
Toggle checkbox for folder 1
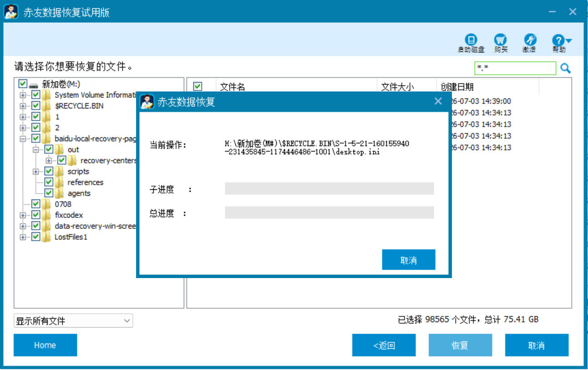[x=35, y=117]
